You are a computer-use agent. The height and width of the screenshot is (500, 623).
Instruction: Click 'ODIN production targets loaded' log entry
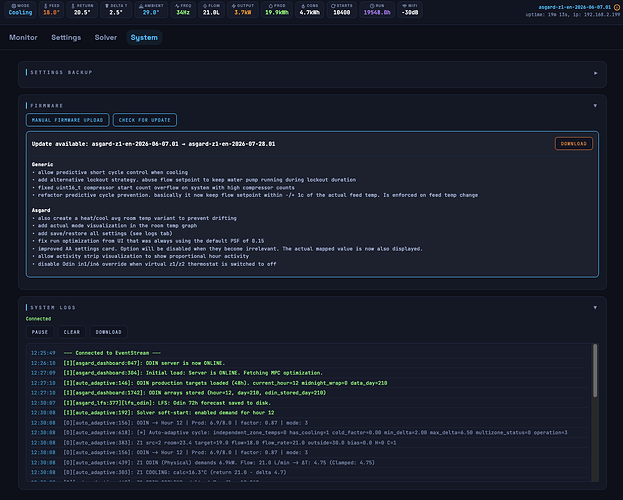pyautogui.click(x=225, y=383)
